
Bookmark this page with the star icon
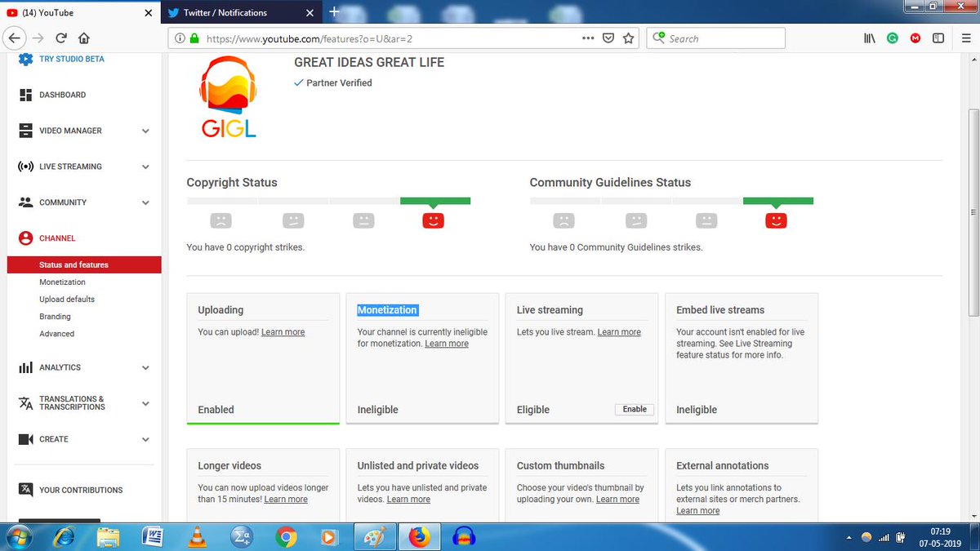(x=628, y=38)
